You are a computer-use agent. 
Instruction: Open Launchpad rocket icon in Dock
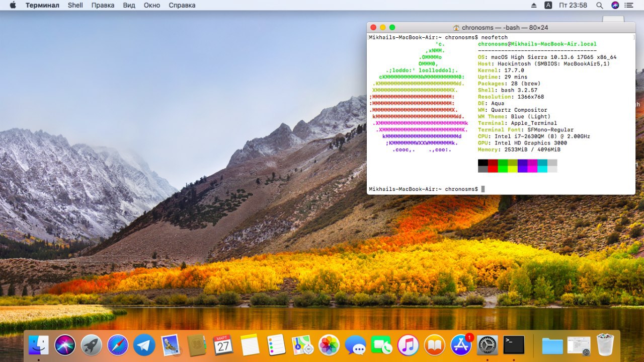point(91,345)
